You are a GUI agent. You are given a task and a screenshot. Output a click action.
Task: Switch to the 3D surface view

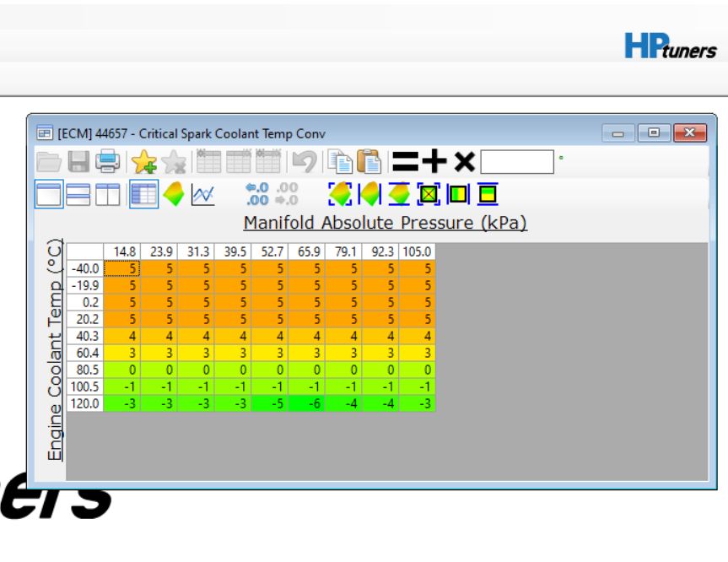[x=173, y=195]
